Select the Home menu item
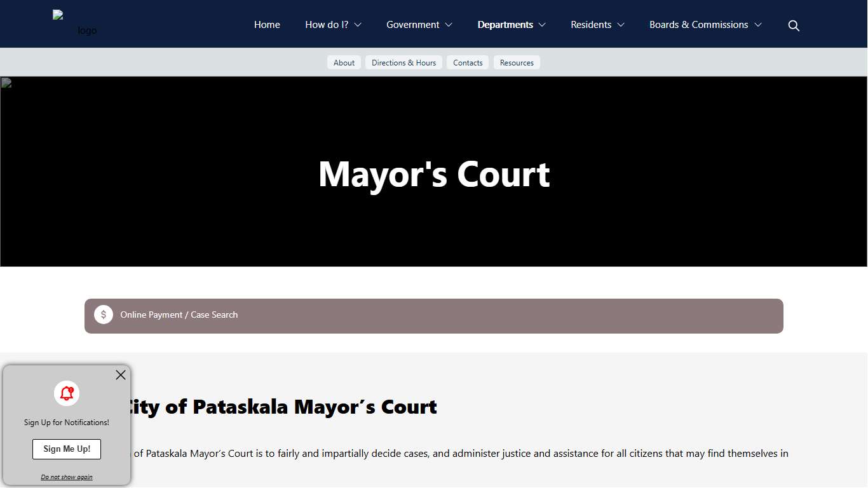 (x=267, y=24)
